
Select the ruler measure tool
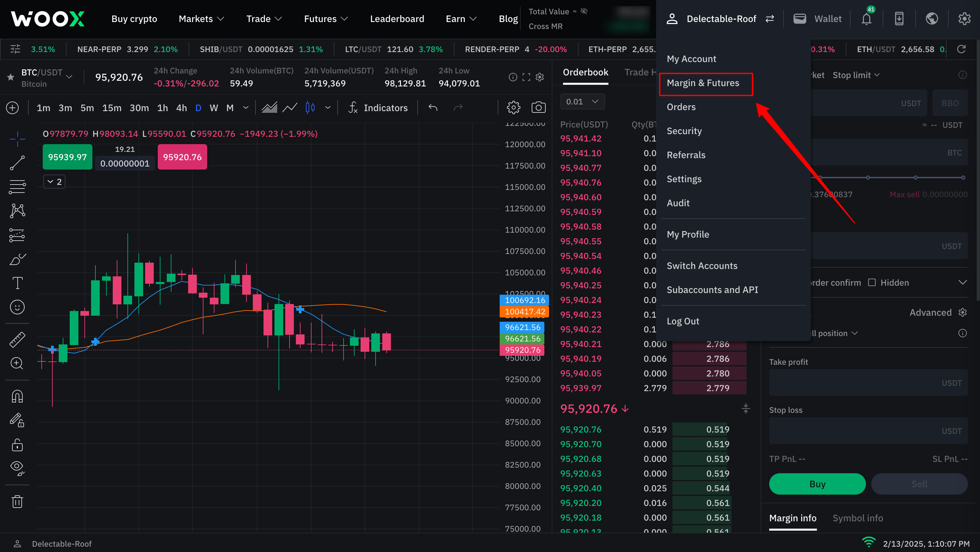coord(17,339)
